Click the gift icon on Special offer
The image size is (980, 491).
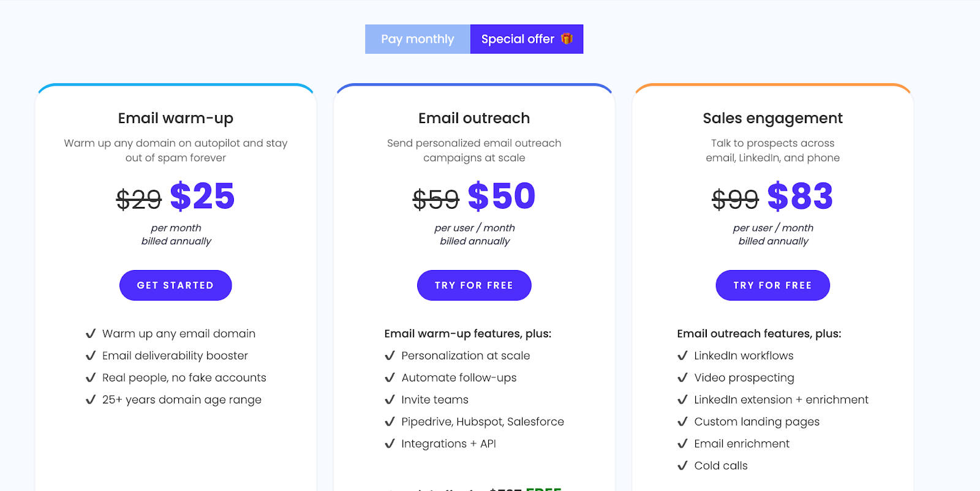pyautogui.click(x=567, y=39)
